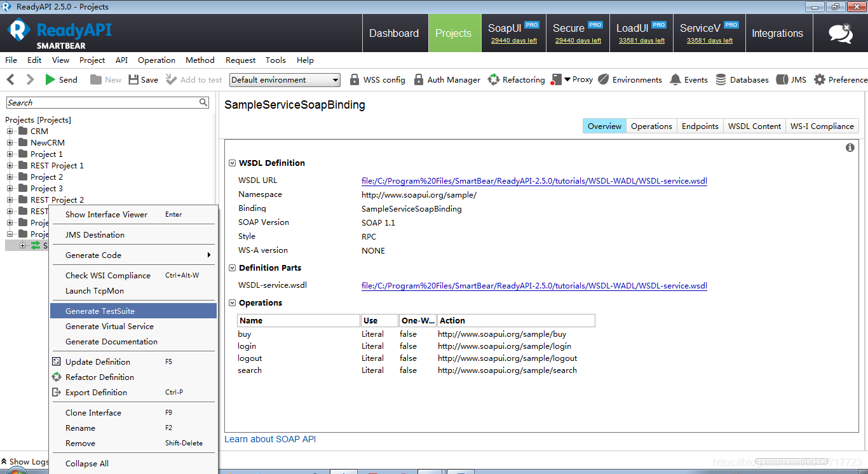The image size is (868, 474).
Task: Open Events bell icon
Action: click(x=675, y=79)
